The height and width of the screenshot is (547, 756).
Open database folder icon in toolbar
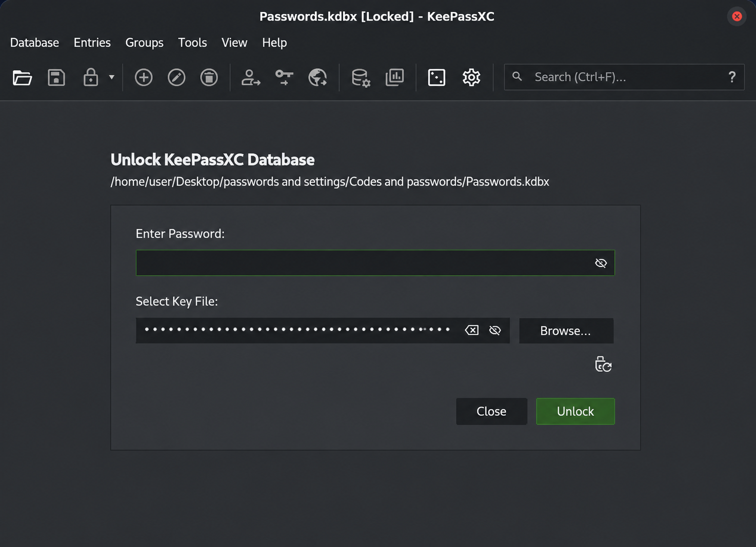(x=22, y=77)
